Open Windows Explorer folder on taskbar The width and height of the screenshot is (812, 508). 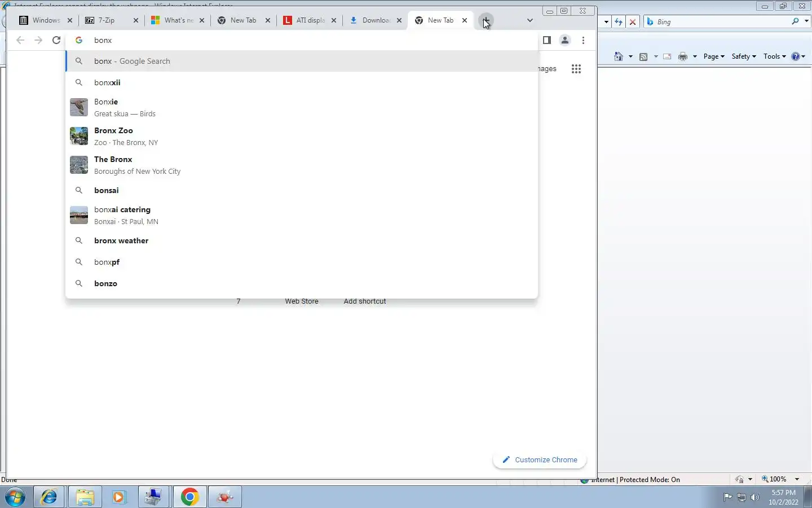point(84,497)
